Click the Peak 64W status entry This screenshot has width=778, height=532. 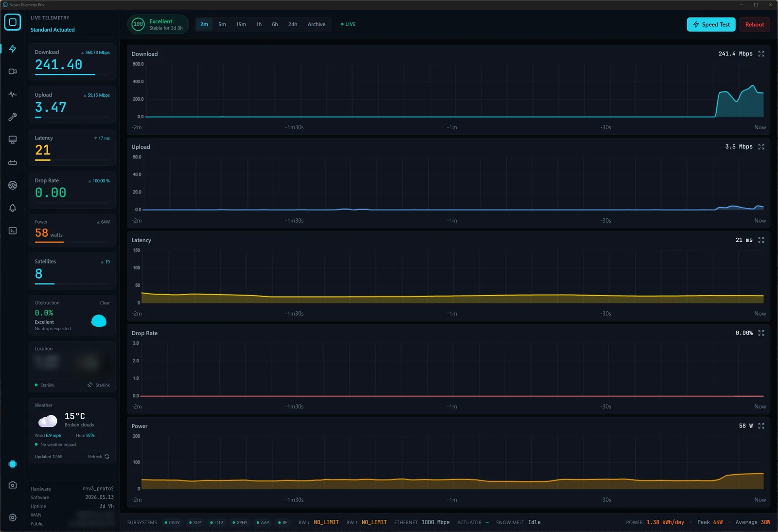(x=710, y=522)
